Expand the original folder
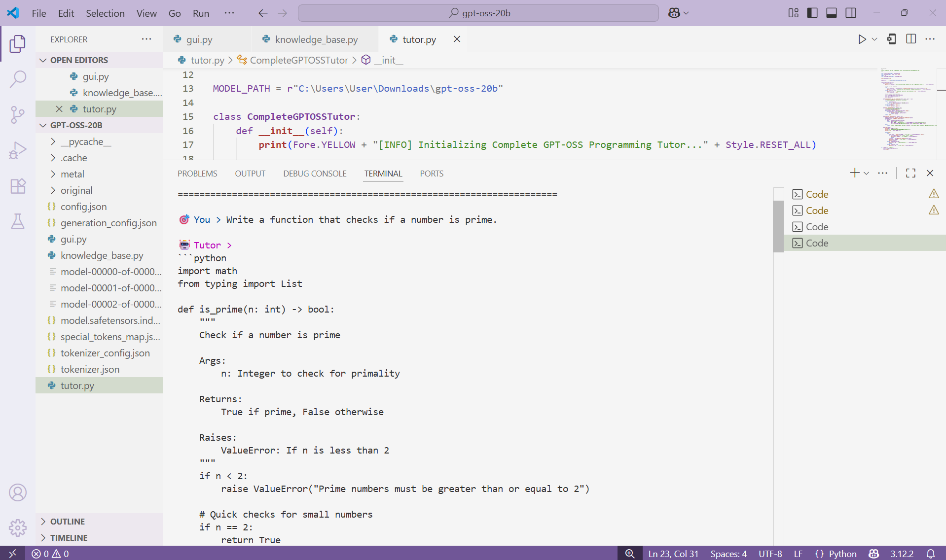This screenshot has width=946, height=560. coord(99,190)
